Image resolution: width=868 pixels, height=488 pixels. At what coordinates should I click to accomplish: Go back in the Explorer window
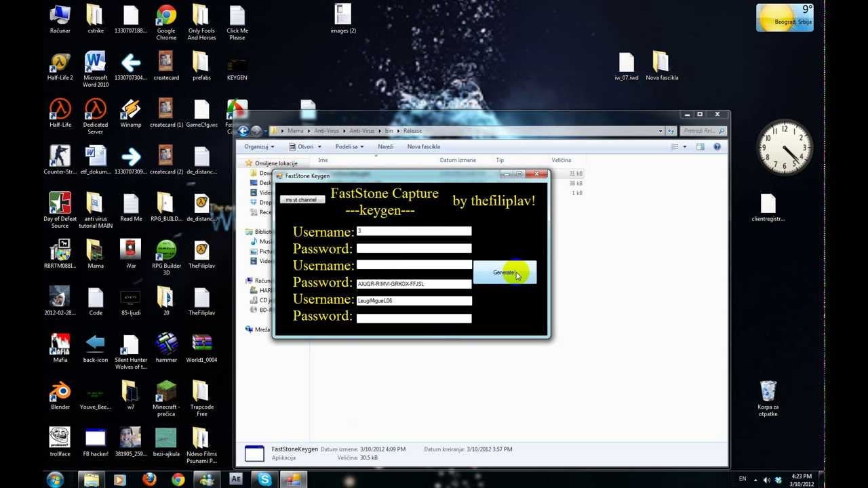243,131
